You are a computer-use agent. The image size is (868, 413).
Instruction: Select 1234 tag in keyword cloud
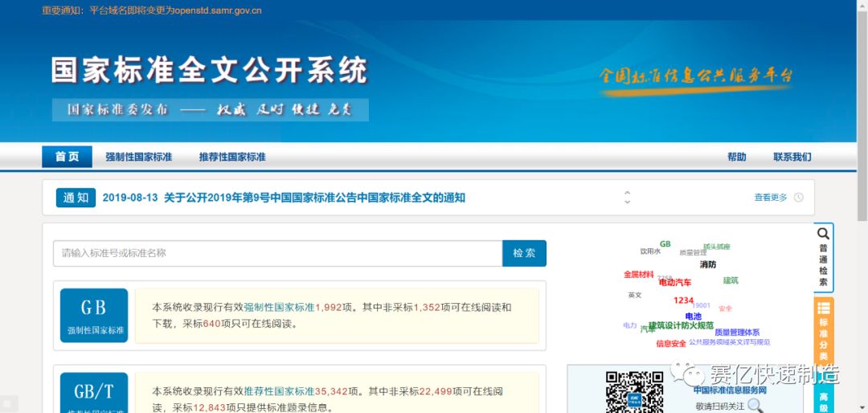point(684,300)
